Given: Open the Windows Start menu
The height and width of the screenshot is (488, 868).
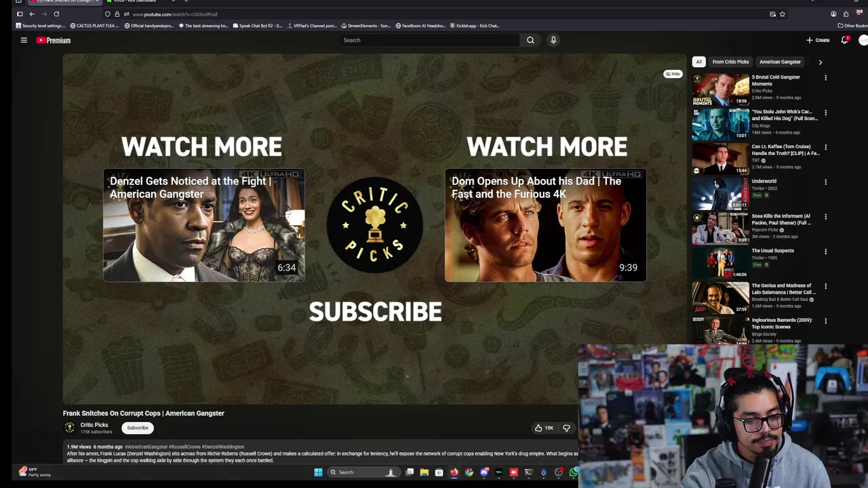Looking at the screenshot, I should 318,472.
